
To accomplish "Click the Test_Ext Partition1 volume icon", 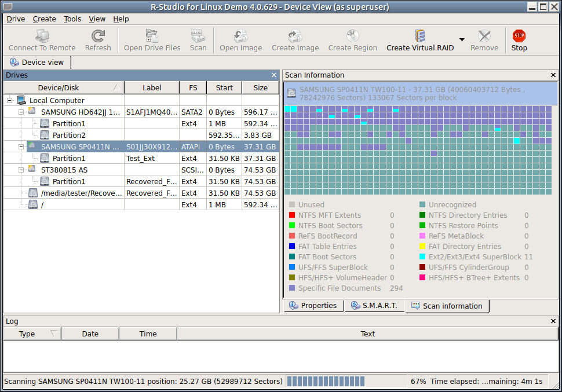I will point(45,158).
